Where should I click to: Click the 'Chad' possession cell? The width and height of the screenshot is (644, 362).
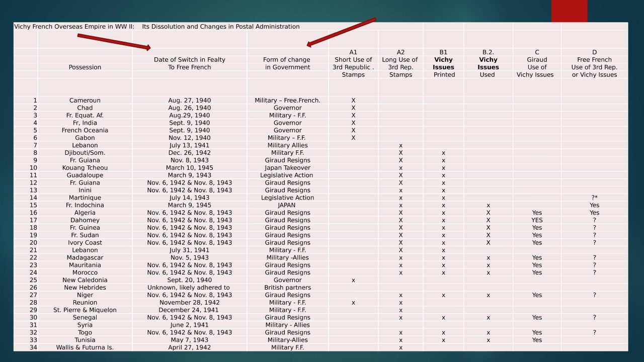point(85,108)
